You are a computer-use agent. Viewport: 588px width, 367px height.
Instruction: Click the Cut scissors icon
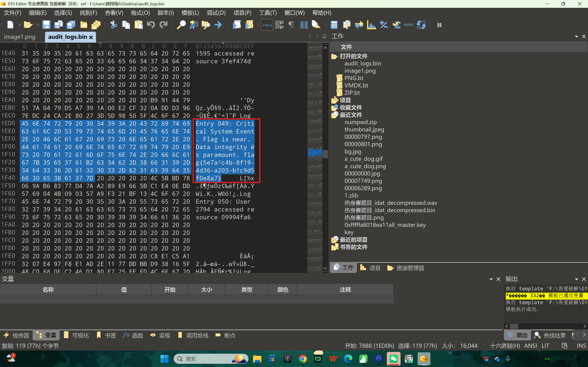(113, 25)
